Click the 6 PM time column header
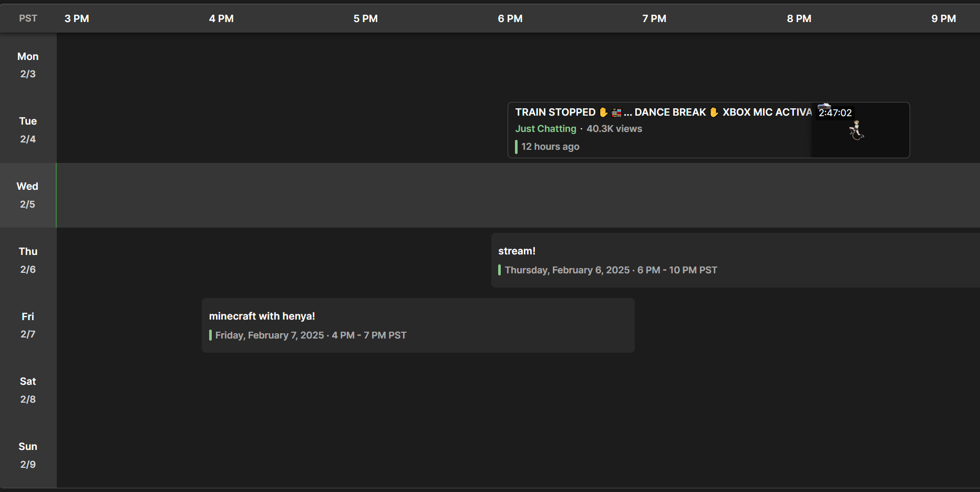980x492 pixels. pyautogui.click(x=510, y=18)
